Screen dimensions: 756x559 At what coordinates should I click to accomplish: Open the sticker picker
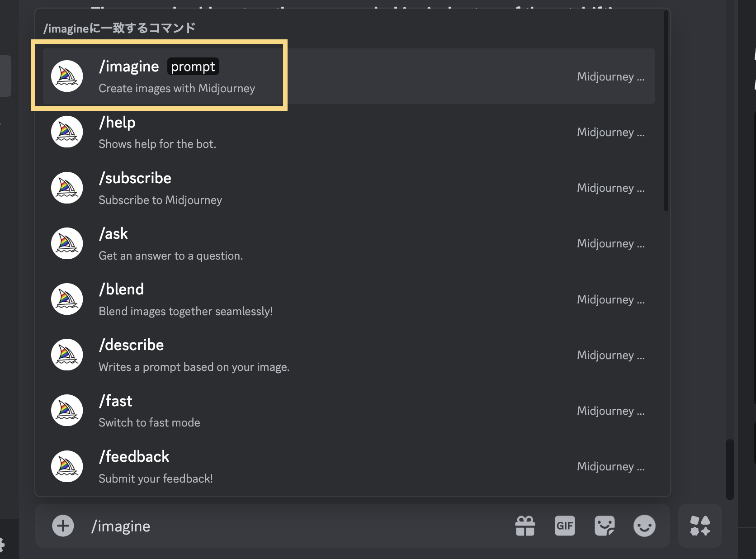click(605, 526)
